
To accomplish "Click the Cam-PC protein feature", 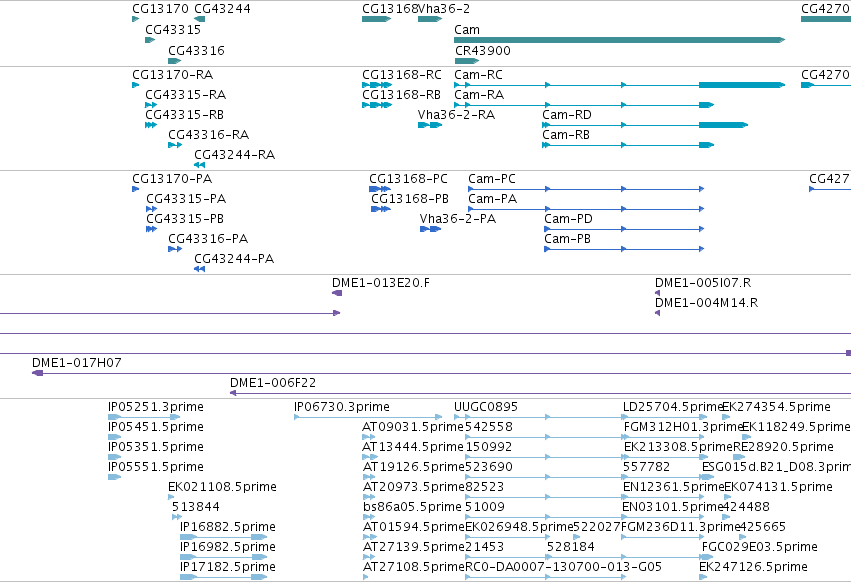I will 586,189.
